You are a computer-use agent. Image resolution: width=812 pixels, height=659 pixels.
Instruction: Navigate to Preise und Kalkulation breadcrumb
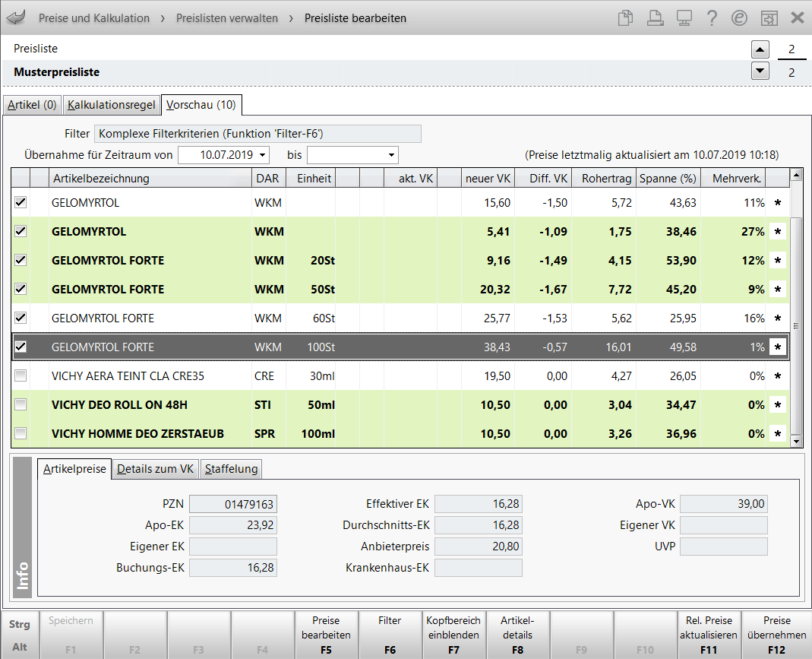(x=94, y=18)
